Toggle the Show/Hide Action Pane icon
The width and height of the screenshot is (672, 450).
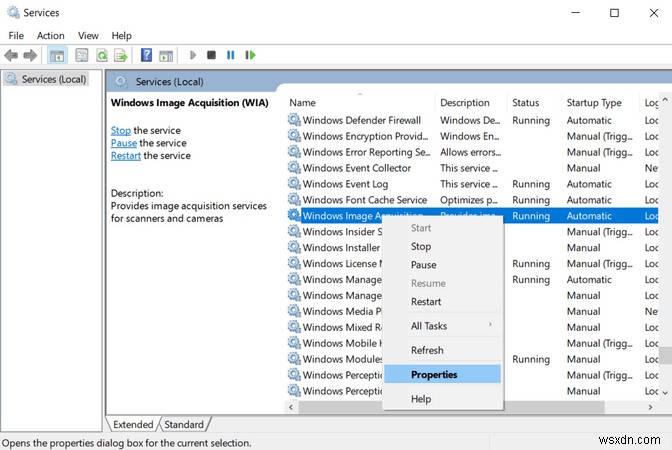coord(166,55)
